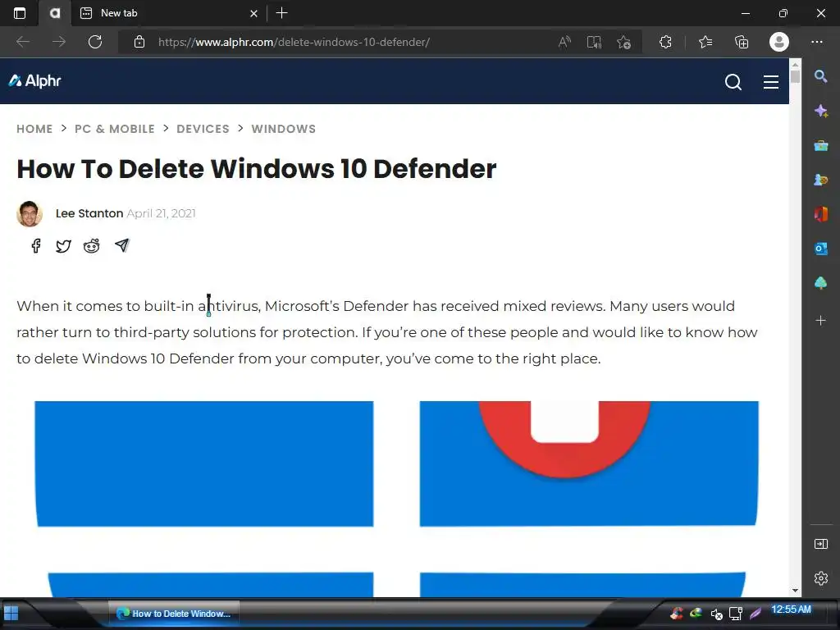Share the article on Reddit
The width and height of the screenshot is (840, 630).
click(92, 246)
